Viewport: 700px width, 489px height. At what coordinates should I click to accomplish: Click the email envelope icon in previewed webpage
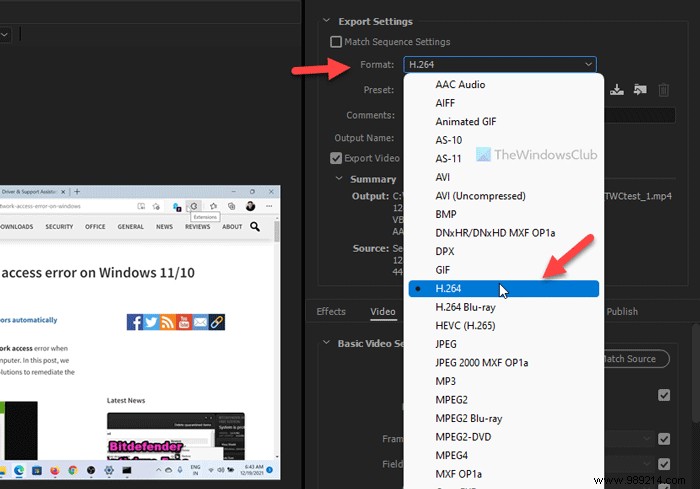(x=200, y=322)
